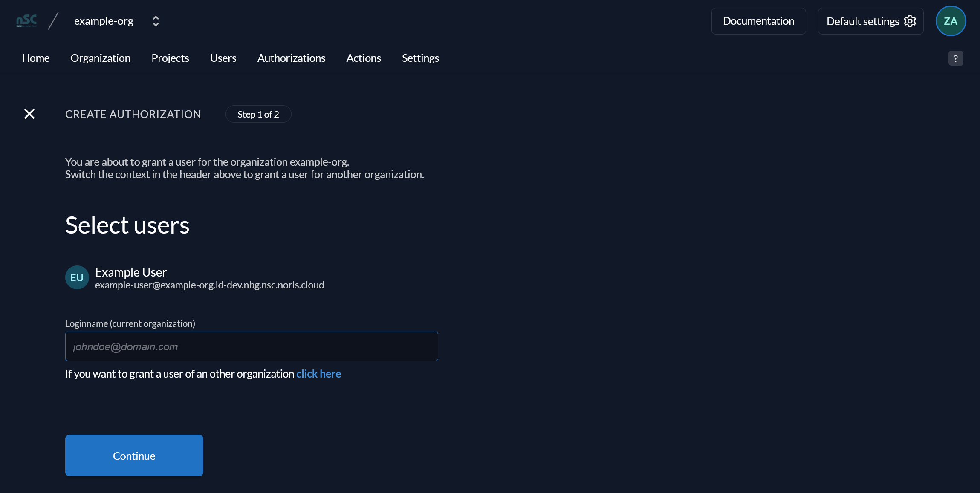980x493 pixels.
Task: Open the ZA user avatar menu
Action: tap(951, 21)
